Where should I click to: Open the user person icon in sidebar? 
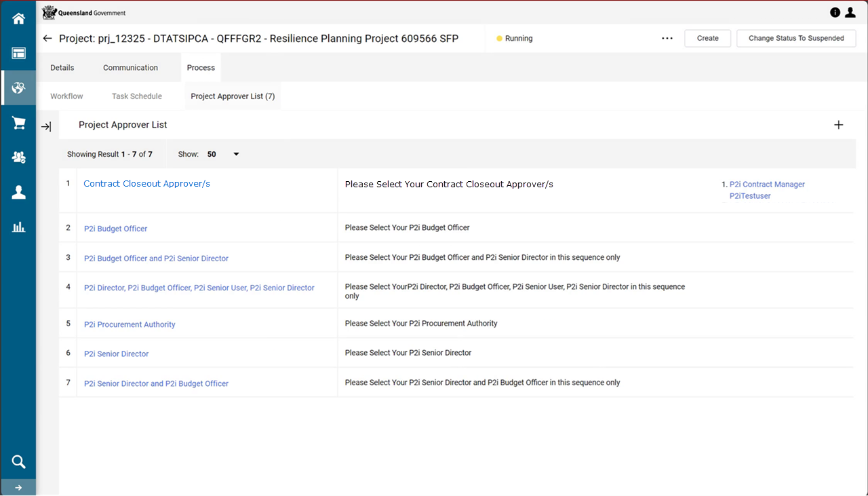(18, 193)
